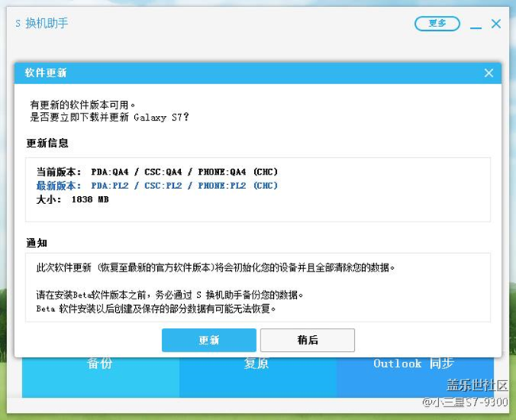This screenshot has width=516, height=420.
Task: Click the 有更新的软件版本可用 message
Action: [x=83, y=105]
